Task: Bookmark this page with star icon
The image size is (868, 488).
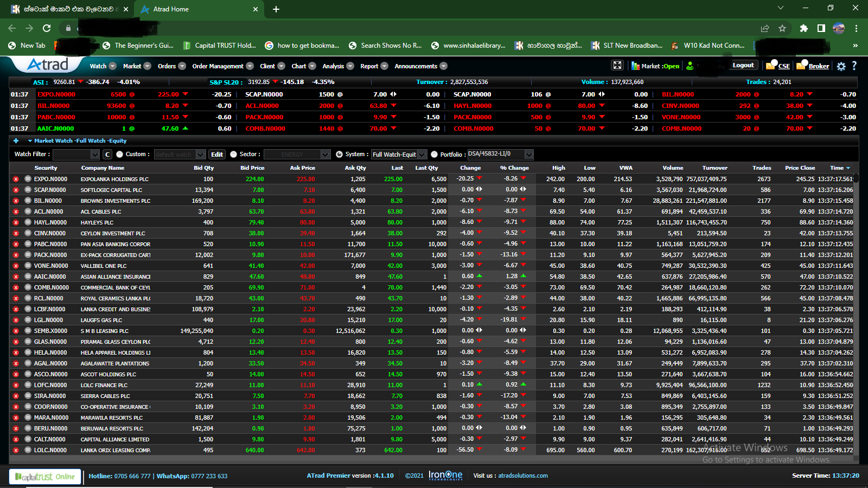Action: (x=782, y=28)
